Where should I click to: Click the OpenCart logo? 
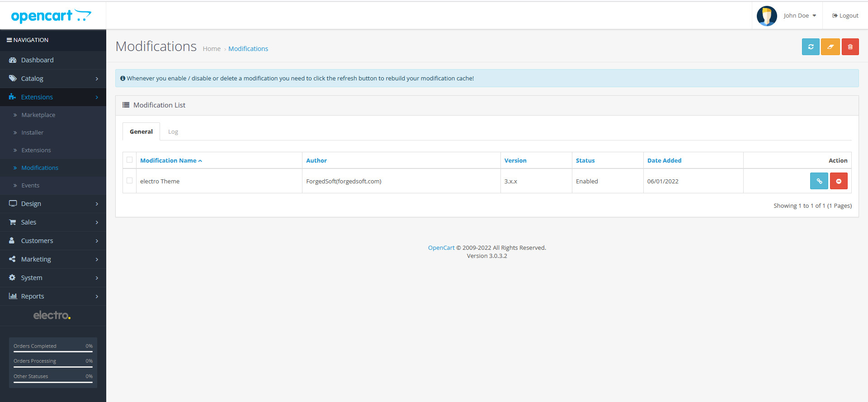[51, 16]
